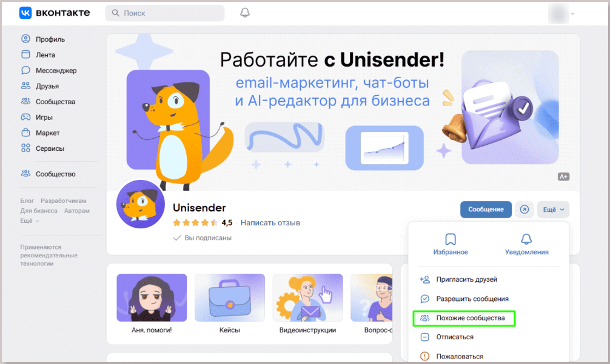Click the Друзья sidebar label
The height and width of the screenshot is (364, 610).
tap(47, 86)
